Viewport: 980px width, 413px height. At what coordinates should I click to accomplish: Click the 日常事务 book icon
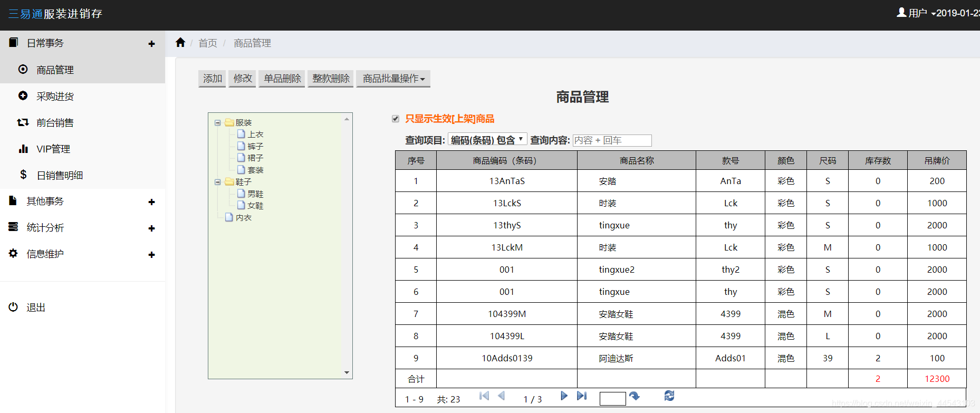(x=14, y=42)
